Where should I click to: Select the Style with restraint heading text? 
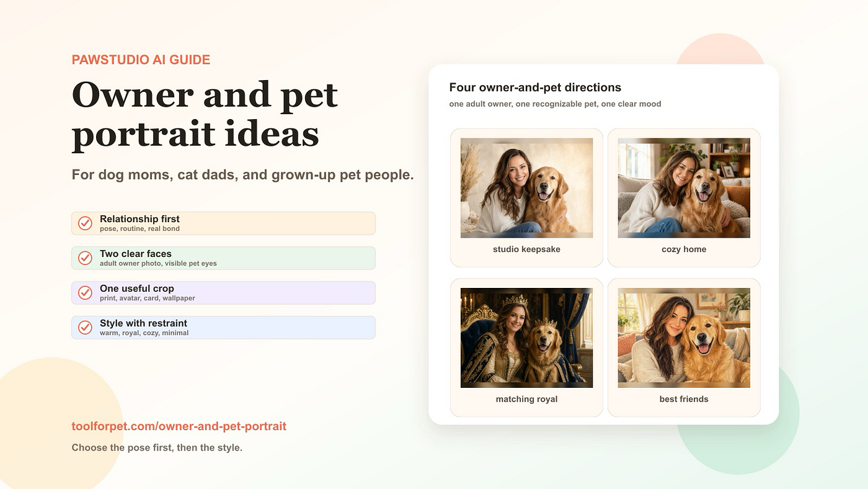143,323
